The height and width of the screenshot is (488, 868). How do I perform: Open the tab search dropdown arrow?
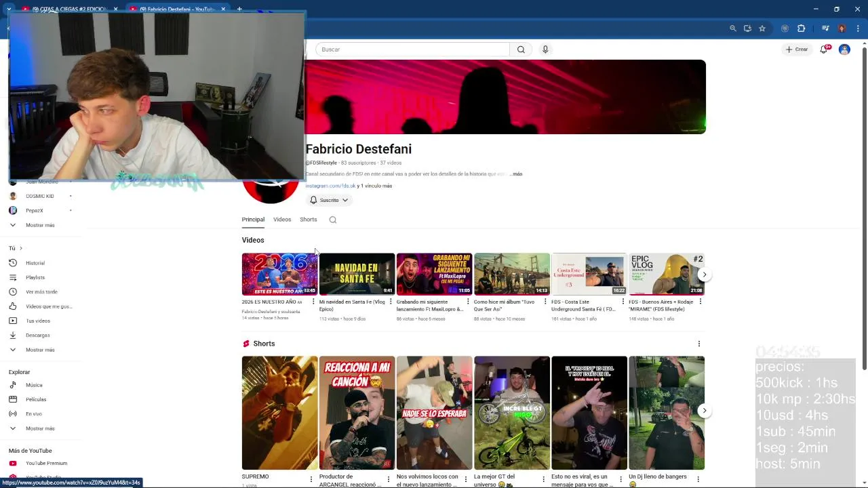pyautogui.click(x=9, y=9)
